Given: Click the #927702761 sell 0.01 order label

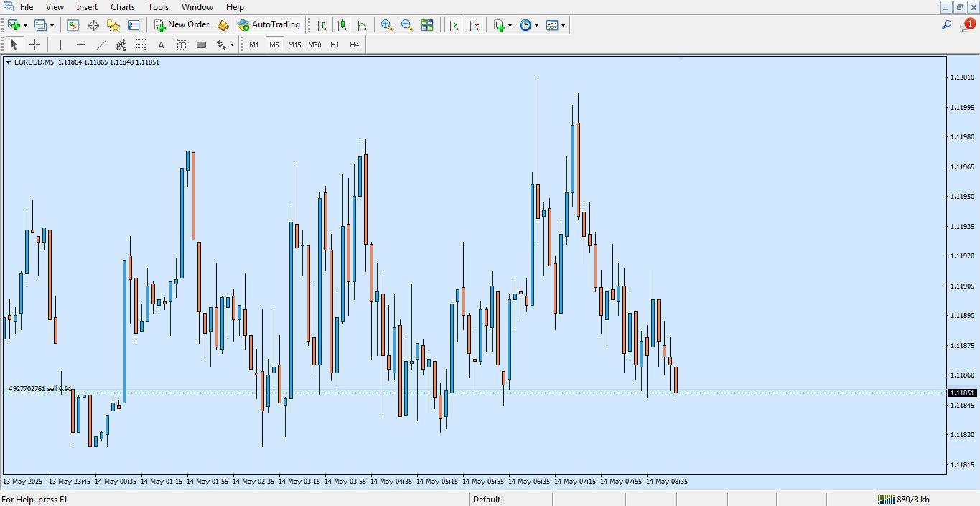Looking at the screenshot, I should [39, 389].
